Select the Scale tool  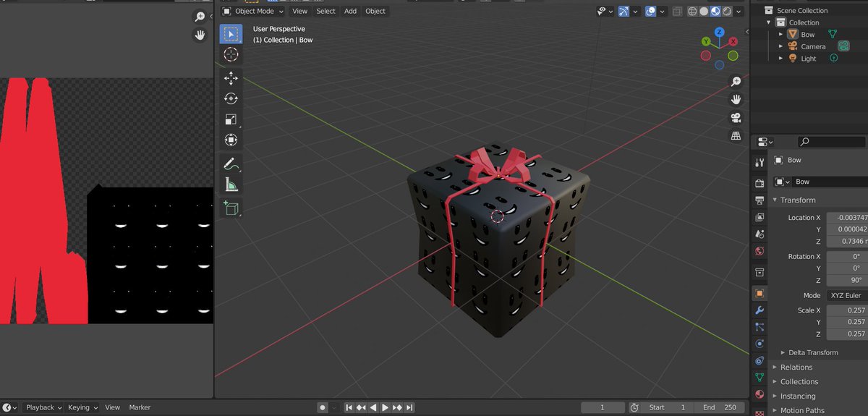coord(231,119)
